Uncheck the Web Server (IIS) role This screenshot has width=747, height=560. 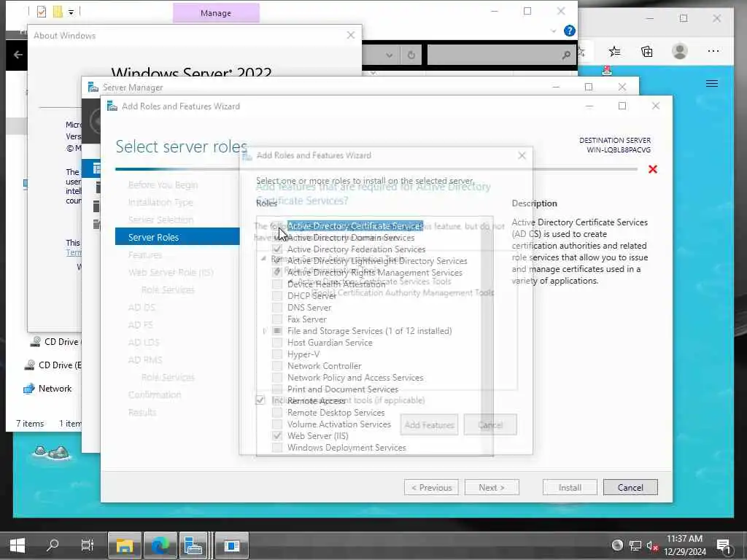(x=277, y=436)
